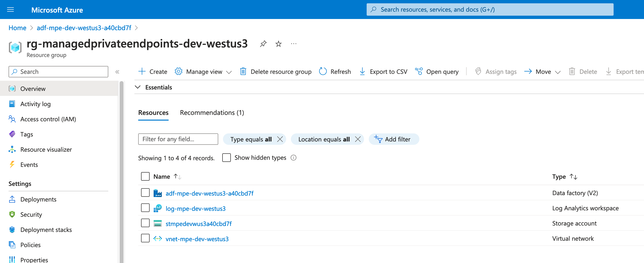Click the Manage view gear icon
This screenshot has height=263, width=644.
point(178,71)
